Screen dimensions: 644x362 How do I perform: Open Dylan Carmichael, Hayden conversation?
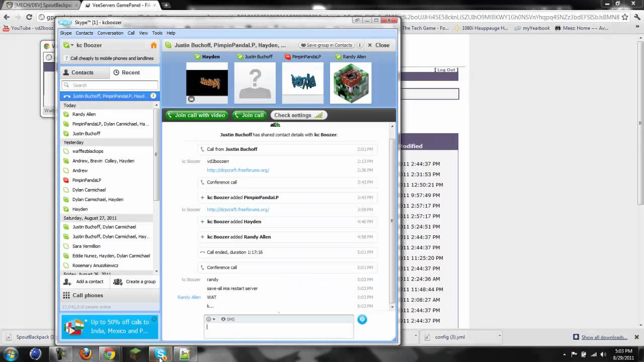coord(107,200)
